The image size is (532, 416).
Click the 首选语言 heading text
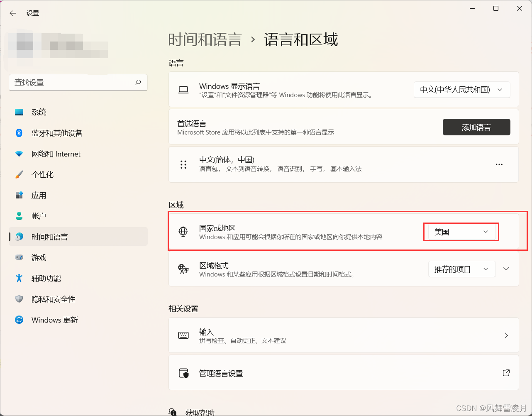(192, 123)
